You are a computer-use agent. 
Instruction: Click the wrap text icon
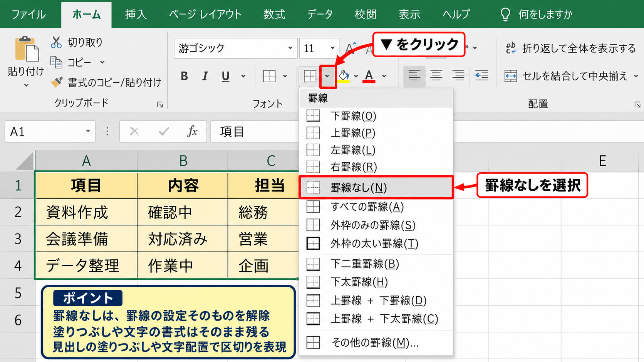[511, 48]
